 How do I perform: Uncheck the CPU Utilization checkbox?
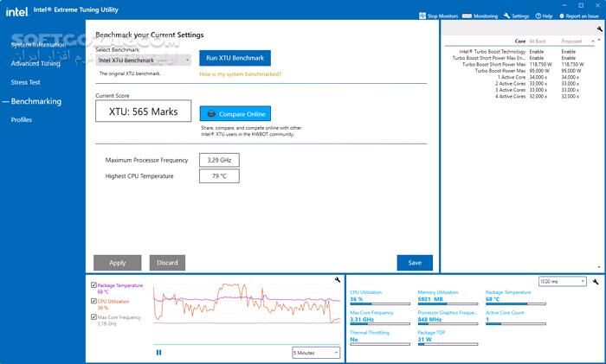93,301
